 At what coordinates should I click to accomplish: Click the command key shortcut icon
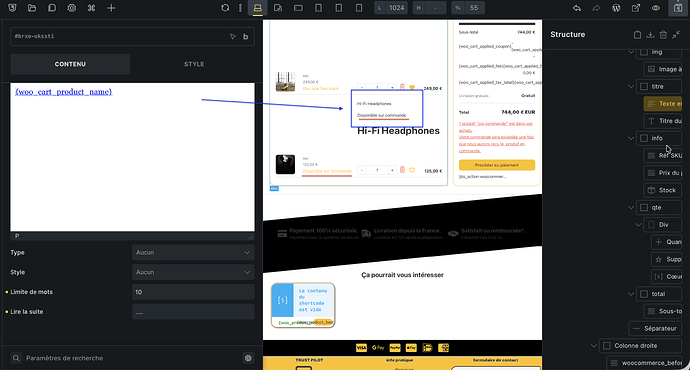(x=92, y=8)
